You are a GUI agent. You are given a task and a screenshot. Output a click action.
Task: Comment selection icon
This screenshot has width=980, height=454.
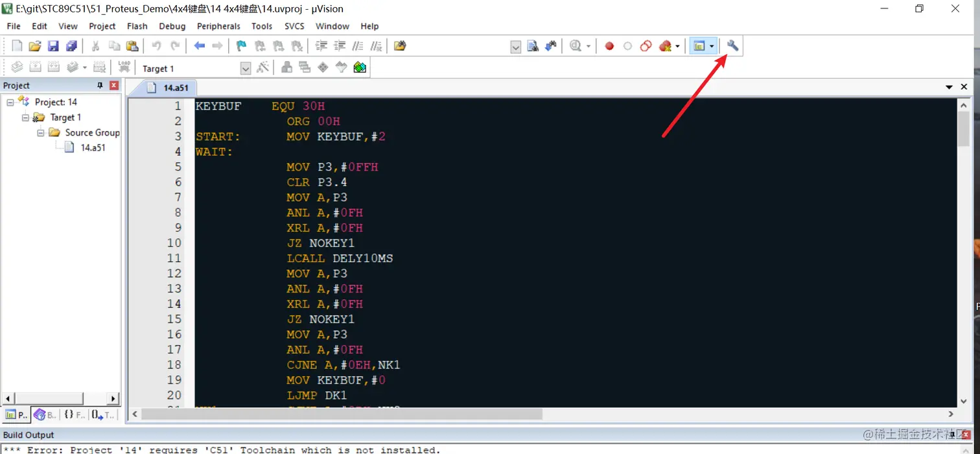pos(358,46)
